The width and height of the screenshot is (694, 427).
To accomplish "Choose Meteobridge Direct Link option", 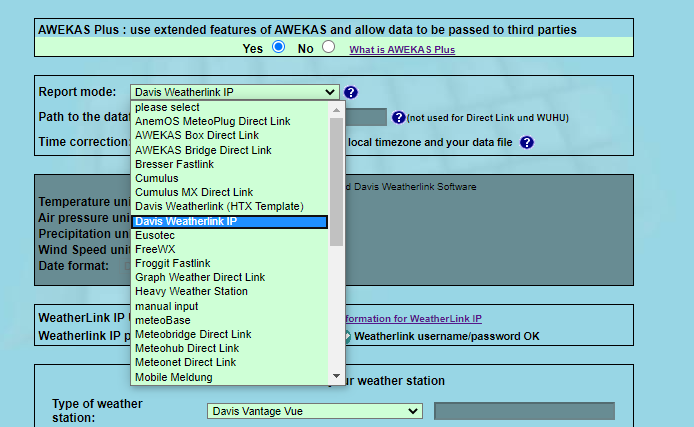I will tap(230, 335).
